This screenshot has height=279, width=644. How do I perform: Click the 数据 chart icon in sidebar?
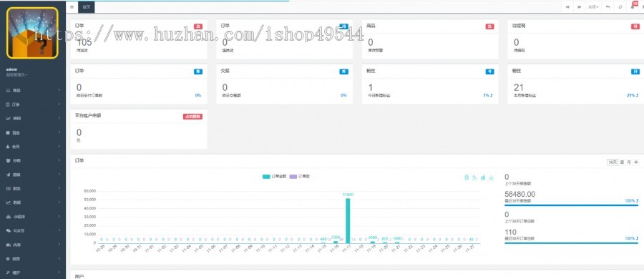(8, 202)
